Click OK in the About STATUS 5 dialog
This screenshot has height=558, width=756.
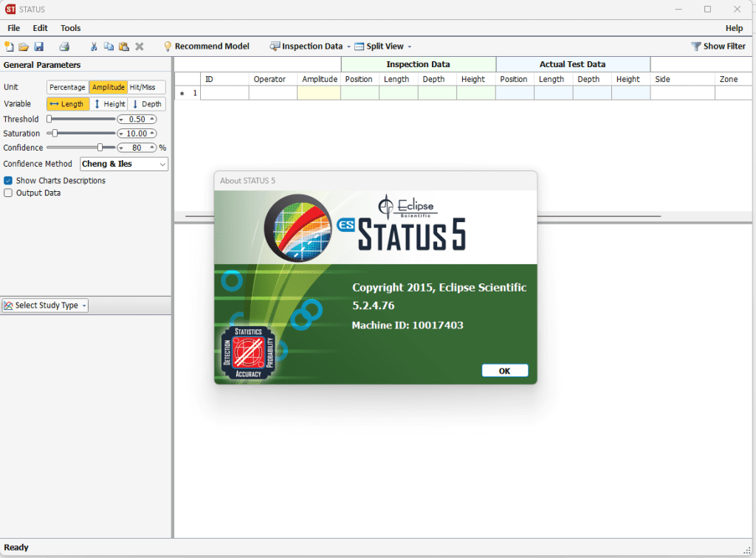pos(505,371)
